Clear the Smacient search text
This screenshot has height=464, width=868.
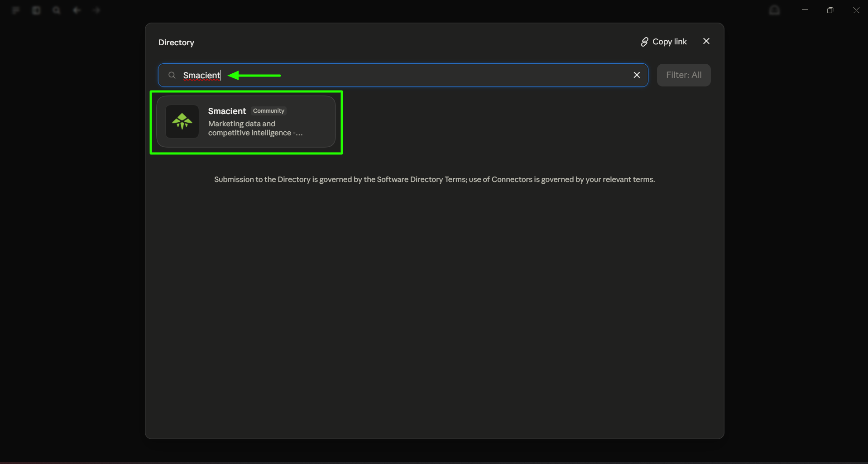(637, 75)
